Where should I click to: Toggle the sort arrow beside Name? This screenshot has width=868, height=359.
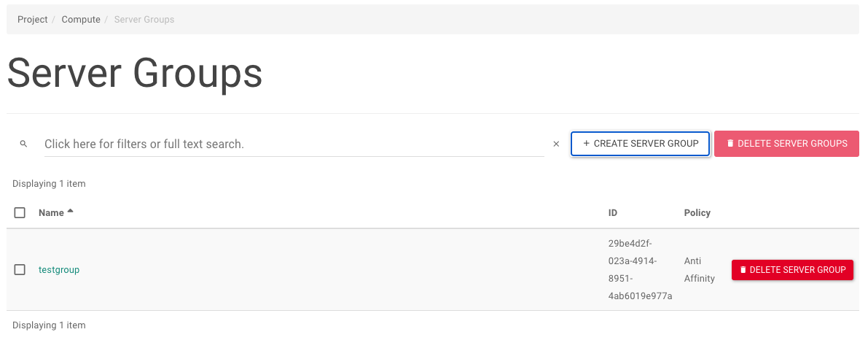70,212
